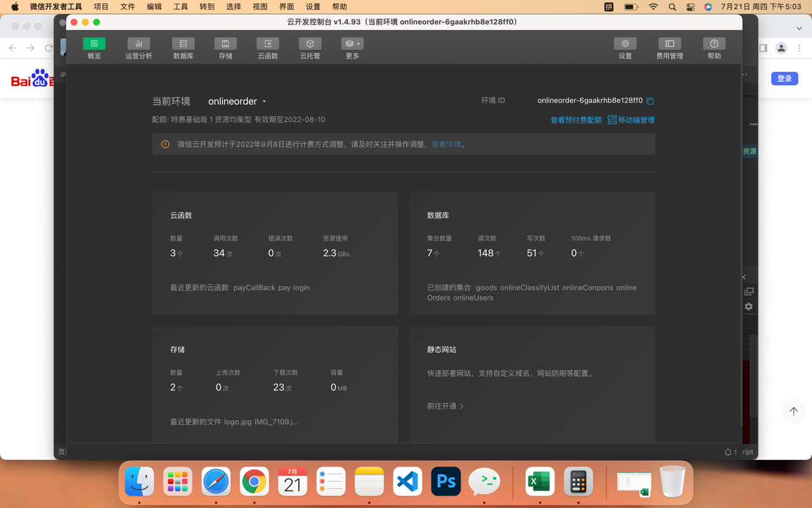Viewport: 812px width, 508px height.
Task: Restore the minimized Excel window in Dock
Action: click(x=634, y=483)
